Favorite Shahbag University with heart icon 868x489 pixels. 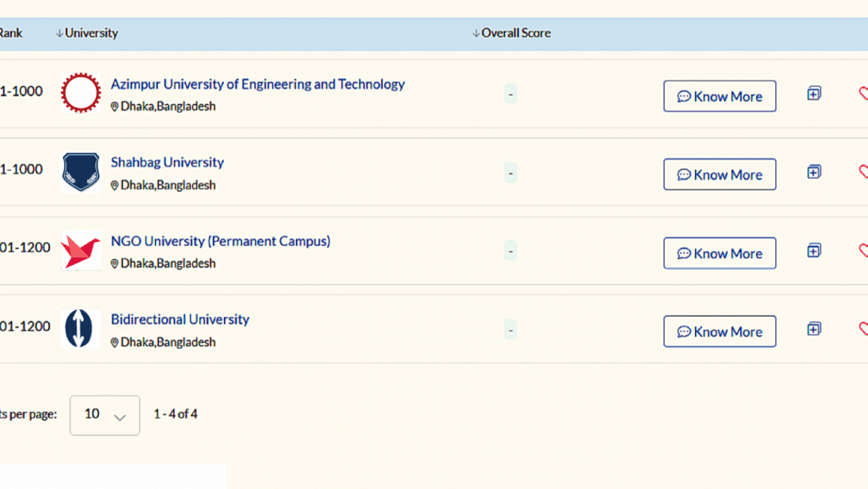(x=863, y=172)
